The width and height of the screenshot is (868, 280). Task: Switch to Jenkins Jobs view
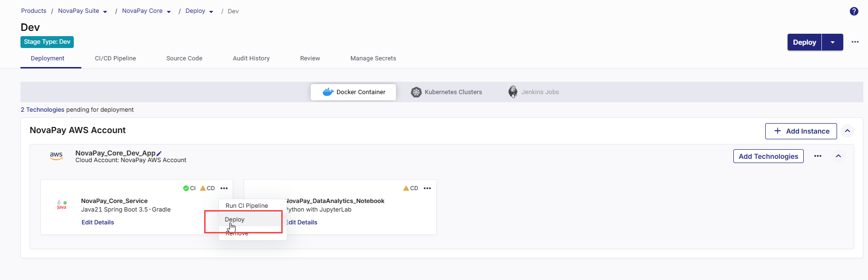(533, 92)
